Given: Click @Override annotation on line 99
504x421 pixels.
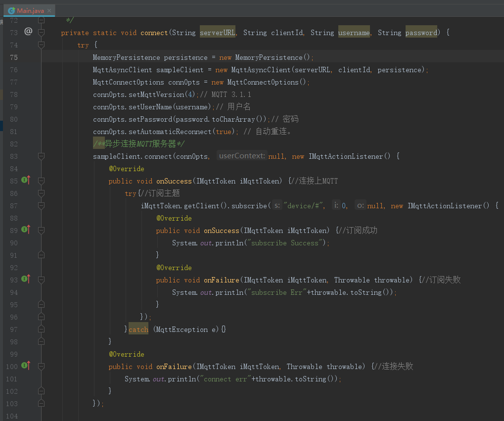Looking at the screenshot, I should [126, 354].
